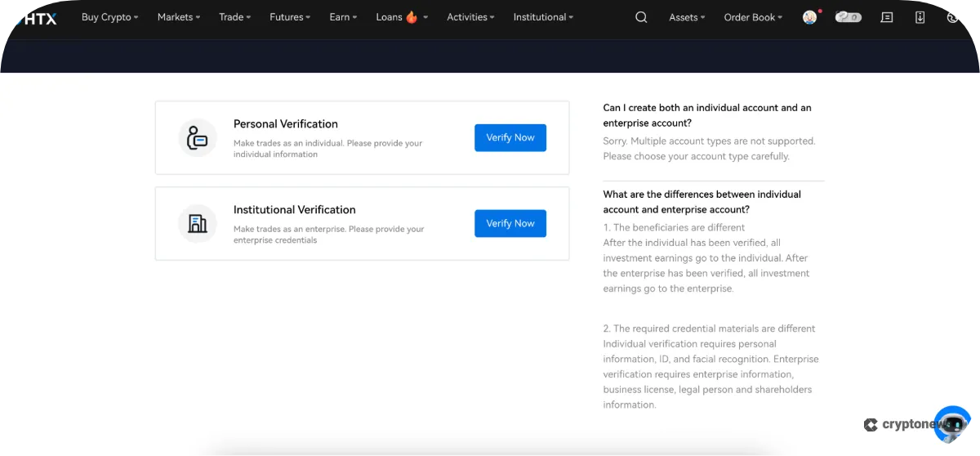Click the app download phone icon

tap(920, 17)
